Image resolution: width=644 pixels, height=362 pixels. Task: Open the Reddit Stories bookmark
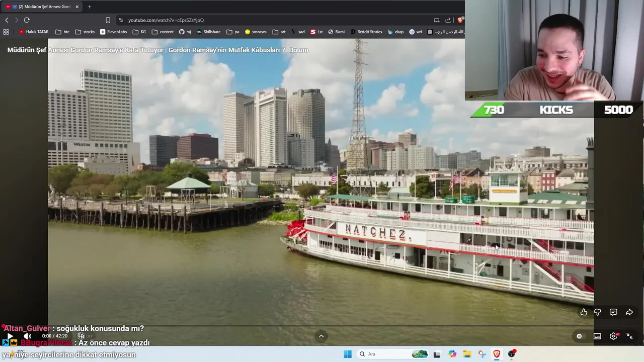pos(366,32)
